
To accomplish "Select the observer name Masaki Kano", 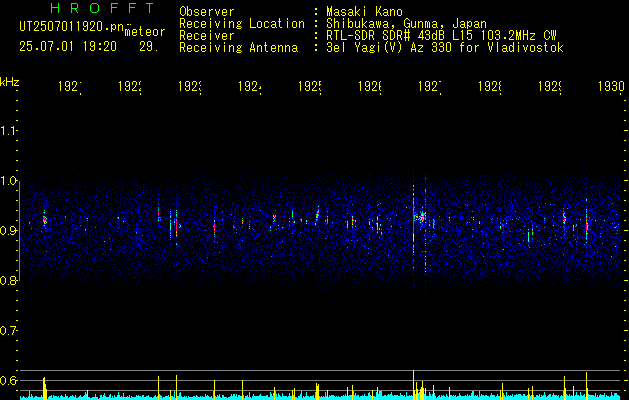I will pos(364,12).
